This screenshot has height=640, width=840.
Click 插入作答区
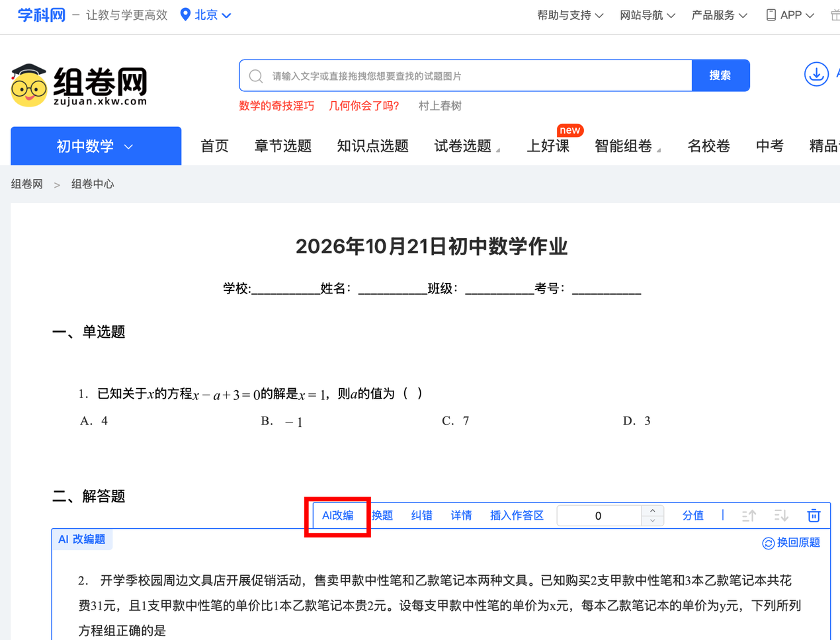[x=517, y=516]
